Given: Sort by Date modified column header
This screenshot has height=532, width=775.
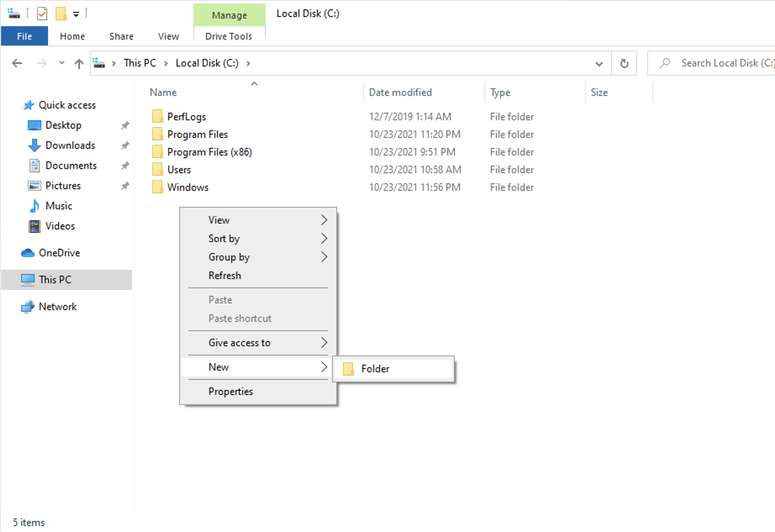Looking at the screenshot, I should click(x=400, y=92).
